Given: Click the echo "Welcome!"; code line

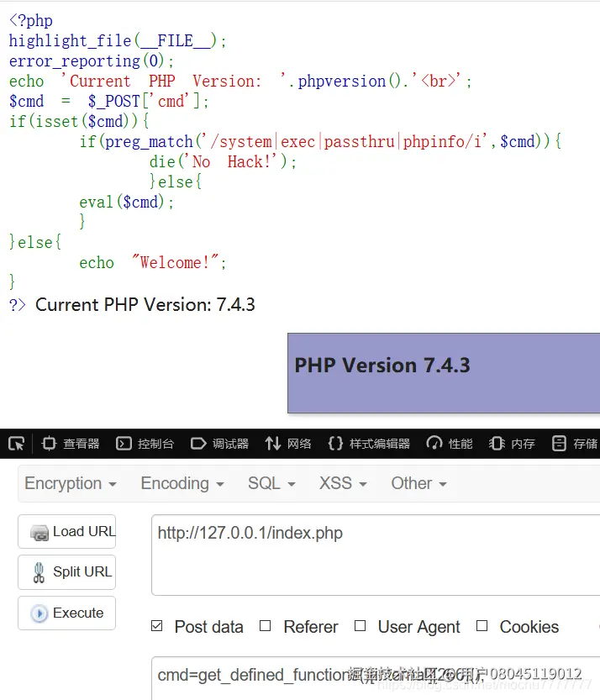Looking at the screenshot, I should click(x=153, y=262).
